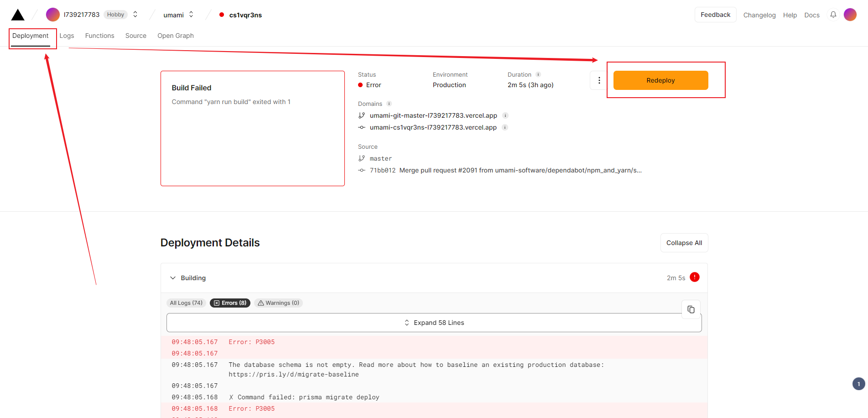Expand 58 Lines in the log
Image resolution: width=868 pixels, height=418 pixels.
434,323
